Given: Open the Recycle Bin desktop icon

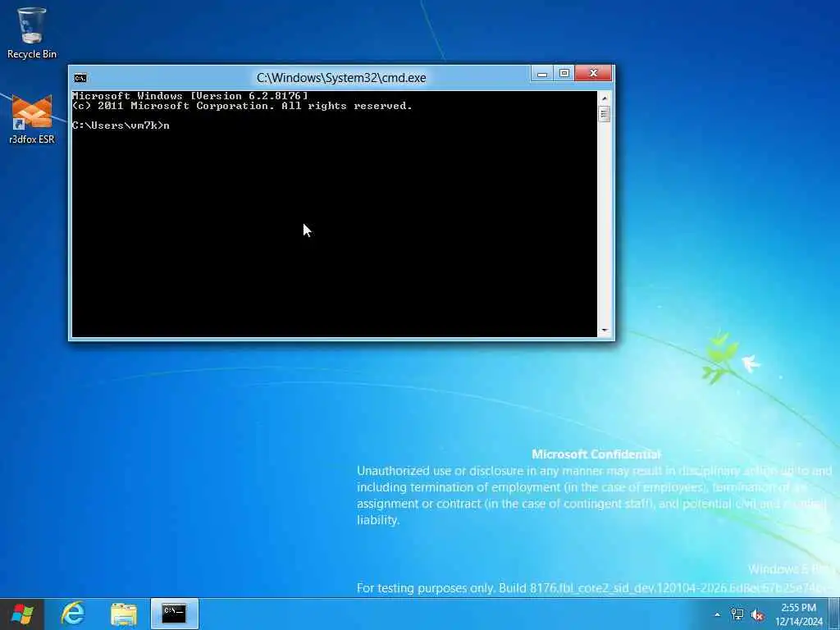Looking at the screenshot, I should [32, 32].
